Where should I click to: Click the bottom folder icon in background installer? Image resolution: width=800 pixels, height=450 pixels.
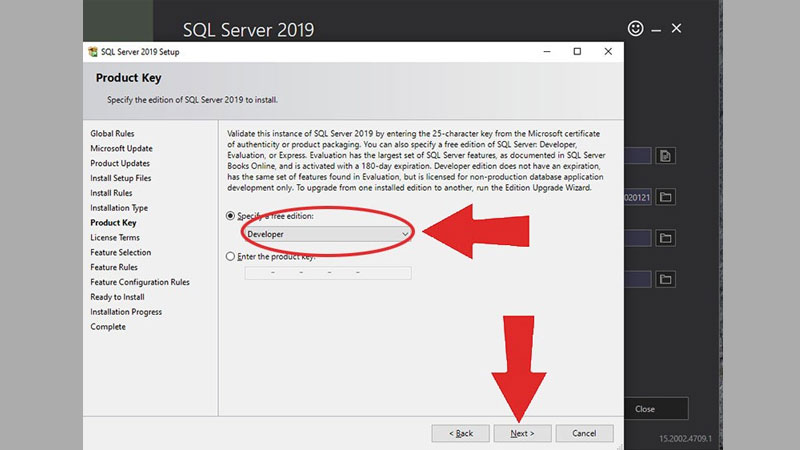665,279
